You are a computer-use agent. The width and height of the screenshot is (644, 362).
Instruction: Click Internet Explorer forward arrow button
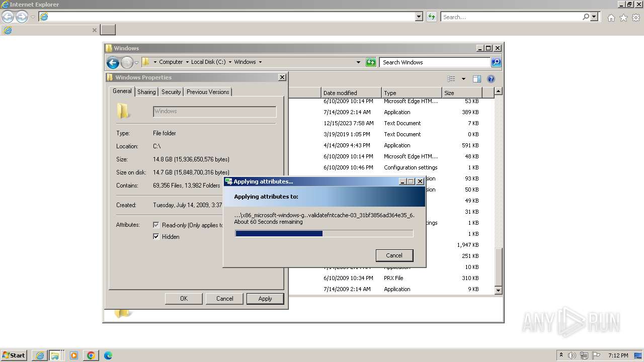[x=22, y=17]
